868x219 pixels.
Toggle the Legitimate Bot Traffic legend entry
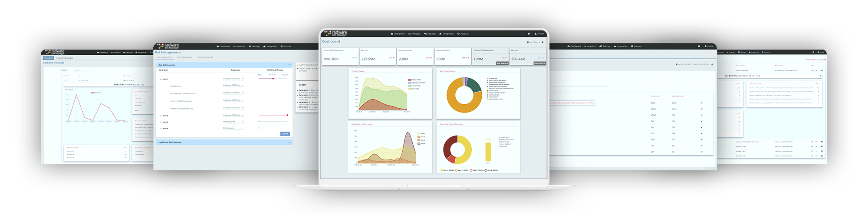[417, 83]
